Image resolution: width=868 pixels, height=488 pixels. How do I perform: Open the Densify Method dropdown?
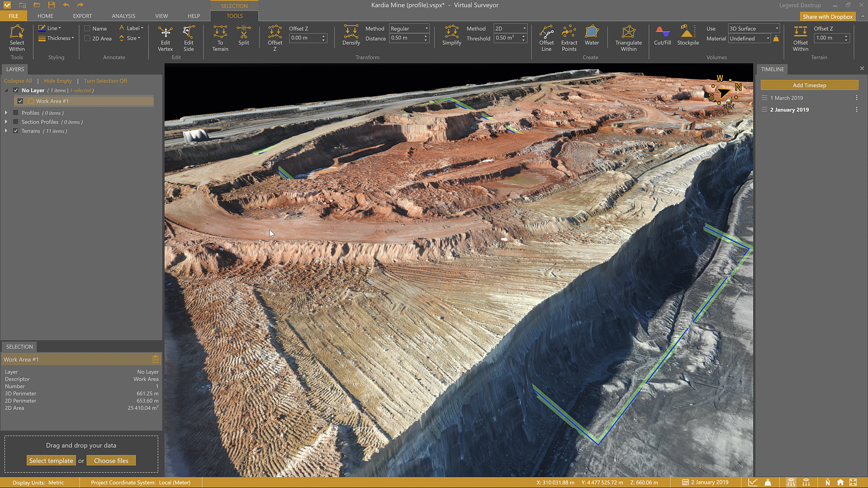409,28
